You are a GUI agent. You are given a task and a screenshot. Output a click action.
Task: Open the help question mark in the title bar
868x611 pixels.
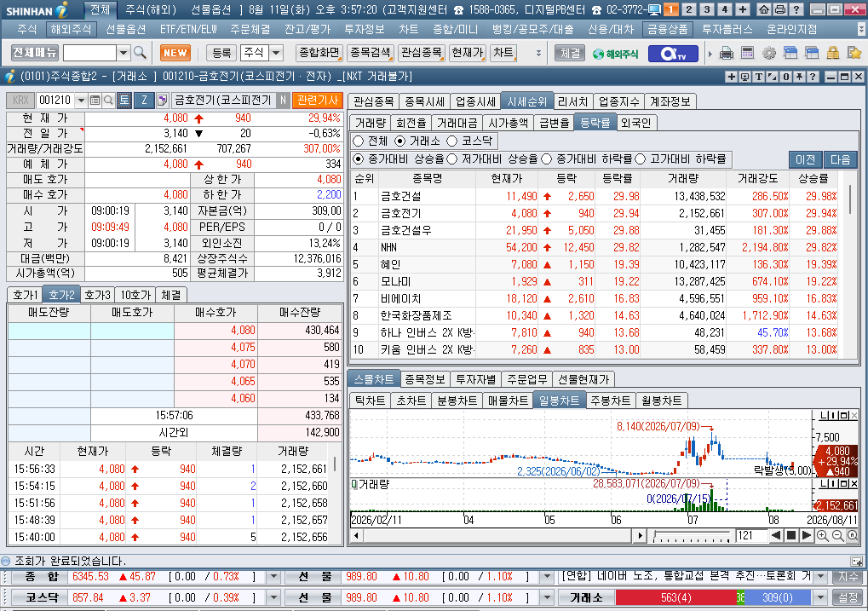[796, 9]
